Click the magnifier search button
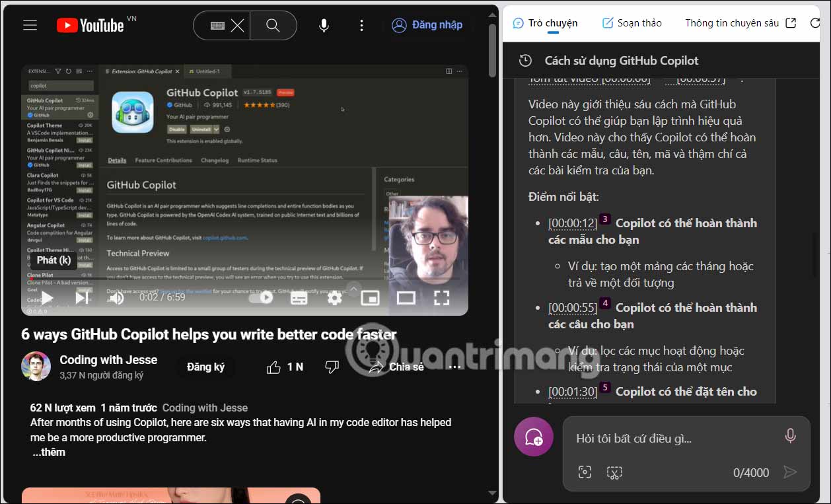Screen dimensions: 831x504 [273, 25]
